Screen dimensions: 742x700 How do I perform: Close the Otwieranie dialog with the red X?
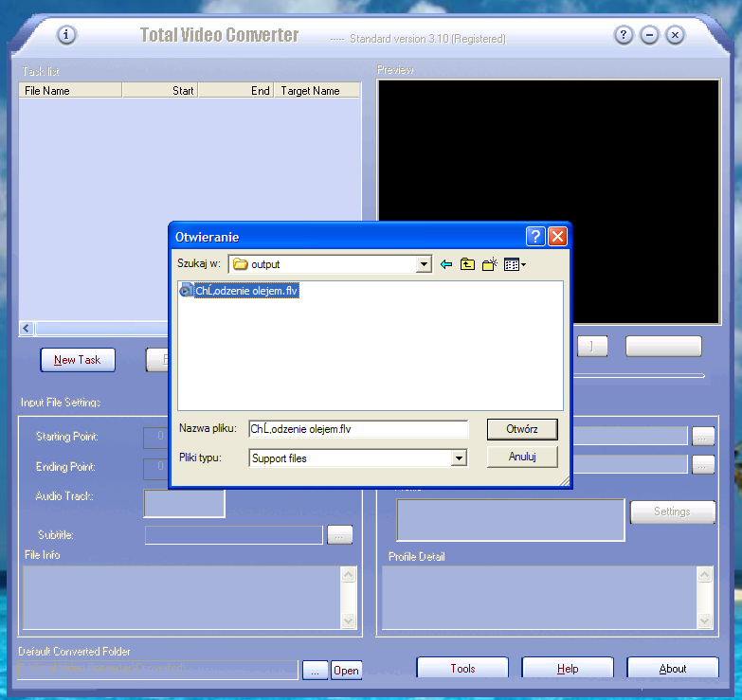[558, 236]
